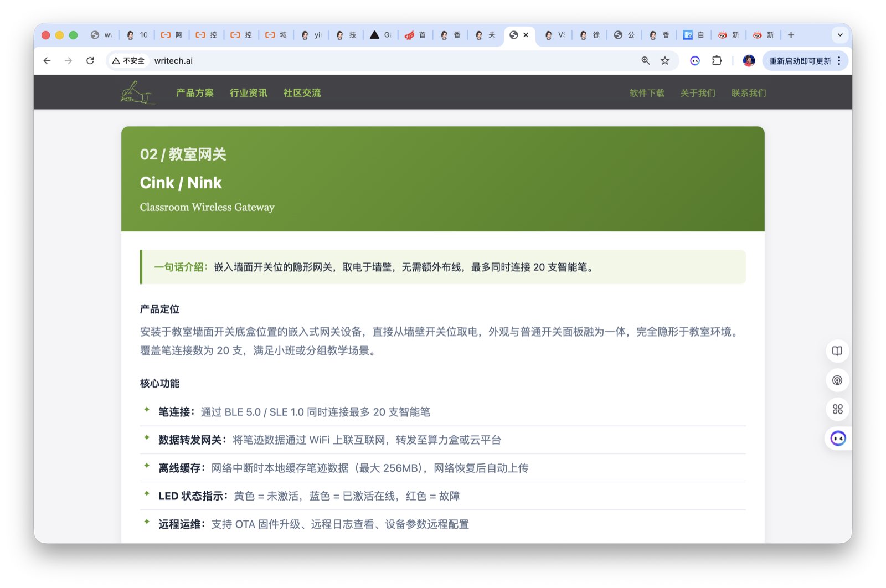This screenshot has width=886, height=588.
Task: Open the 联系我们 link
Action: pyautogui.click(x=749, y=93)
